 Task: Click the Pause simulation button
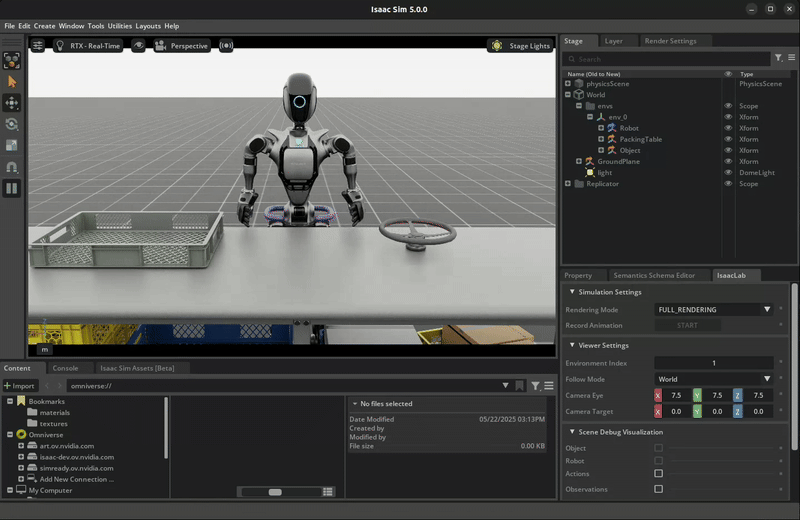(11, 188)
